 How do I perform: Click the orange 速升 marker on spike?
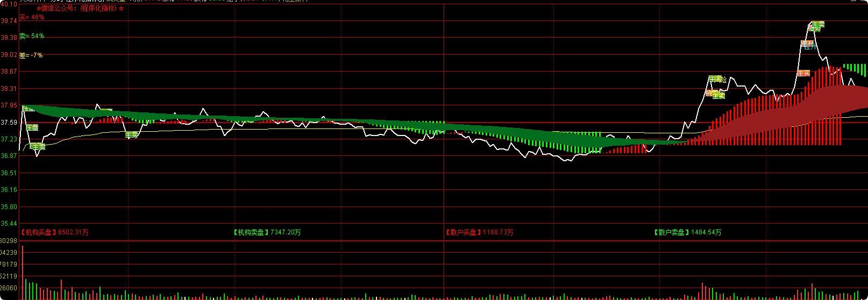pos(807,44)
